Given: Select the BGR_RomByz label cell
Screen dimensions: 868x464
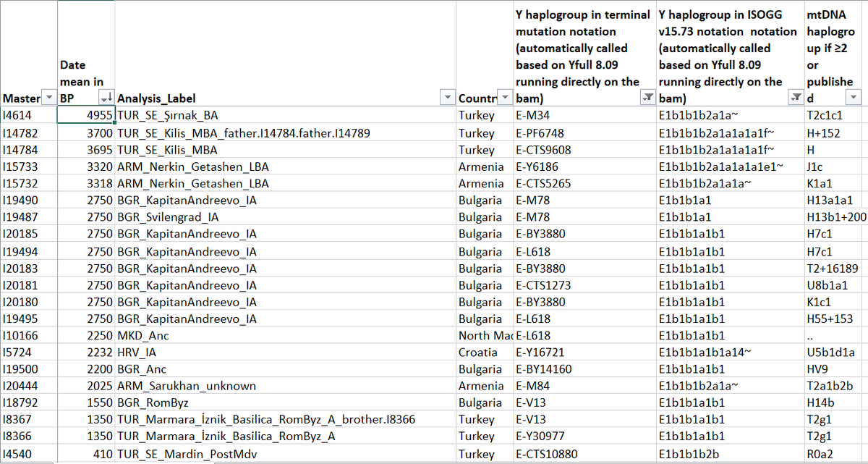Looking at the screenshot, I should click(285, 402).
